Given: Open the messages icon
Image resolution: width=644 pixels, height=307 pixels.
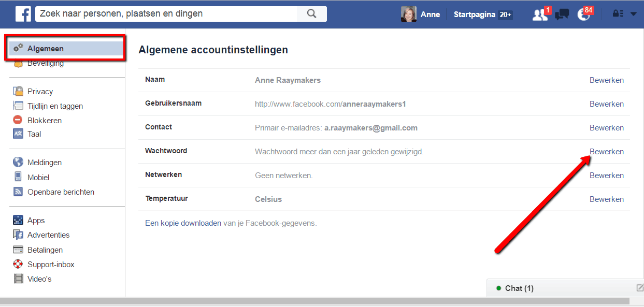Looking at the screenshot, I should 562,14.
